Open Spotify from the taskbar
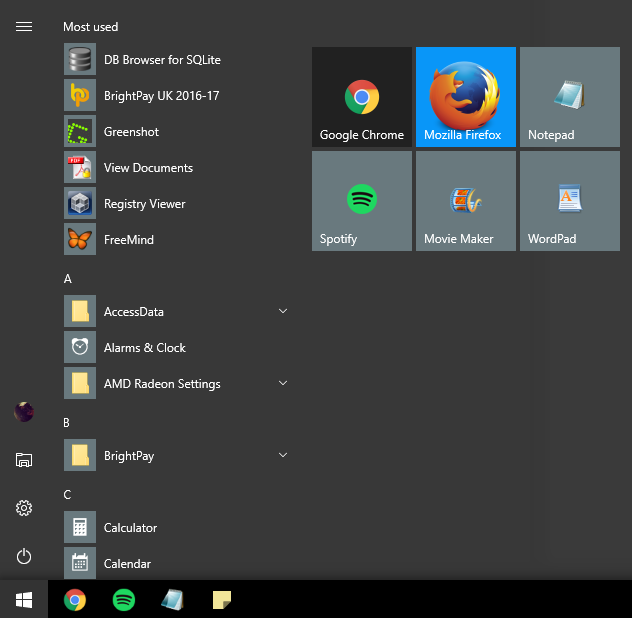The image size is (632, 618). pos(124,600)
